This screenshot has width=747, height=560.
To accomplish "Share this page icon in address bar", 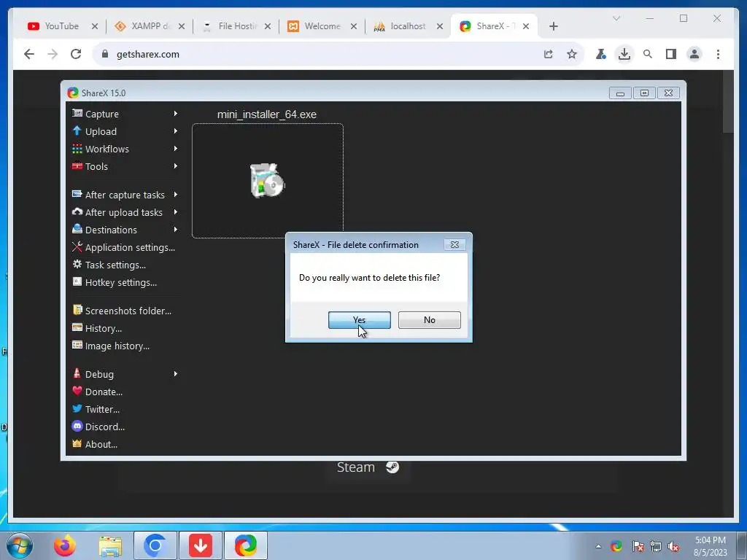I will 549,54.
